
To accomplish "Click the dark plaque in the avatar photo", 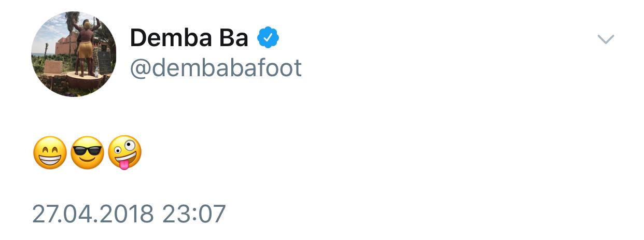I will (x=105, y=62).
